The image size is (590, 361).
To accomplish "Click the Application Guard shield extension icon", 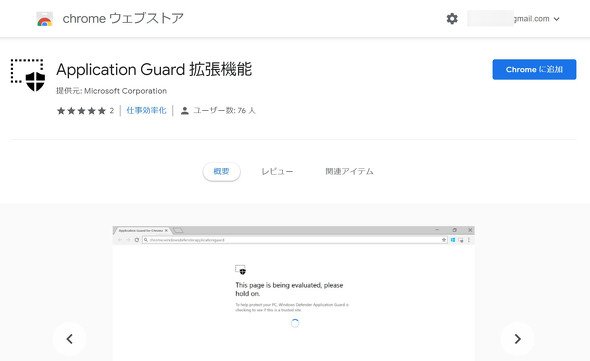I will pos(28,75).
